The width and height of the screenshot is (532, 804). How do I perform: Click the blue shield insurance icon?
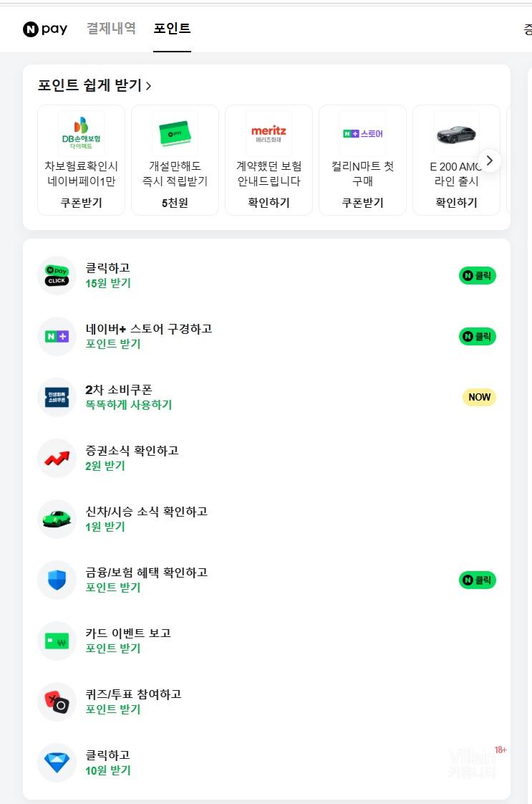coord(57,580)
